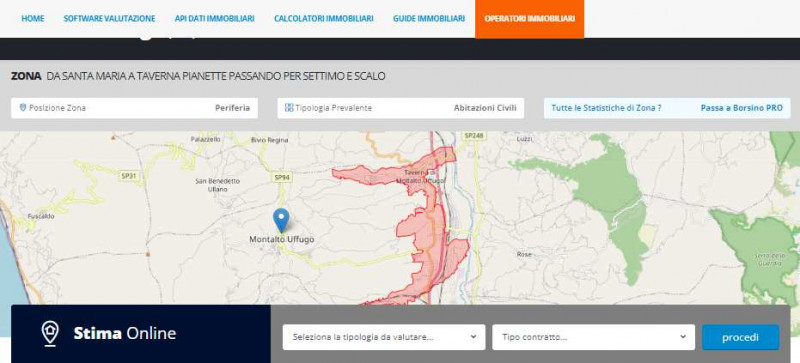Open the GUIDE IMMOBILIARI menu item

pyautogui.click(x=429, y=18)
